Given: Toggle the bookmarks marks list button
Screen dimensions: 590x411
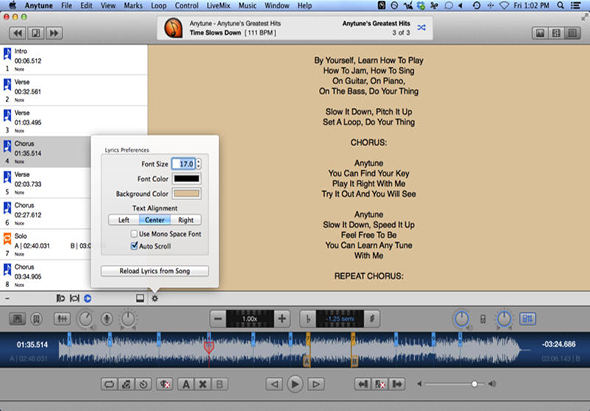Looking at the screenshot, I should click(36, 319).
